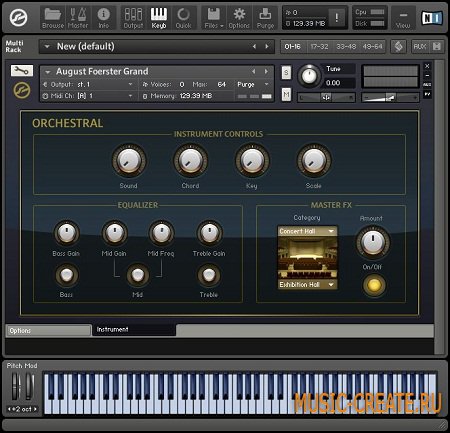
Task: Open the Master editor
Action: [x=78, y=18]
